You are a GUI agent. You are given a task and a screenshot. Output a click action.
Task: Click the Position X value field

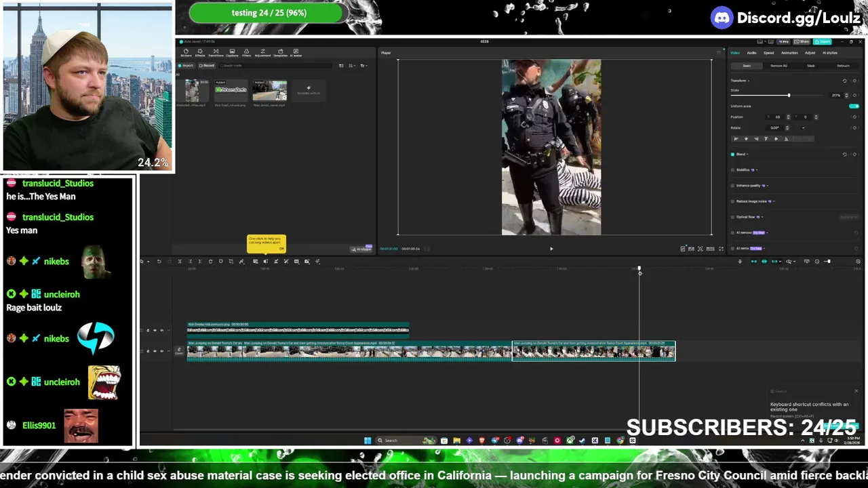778,117
